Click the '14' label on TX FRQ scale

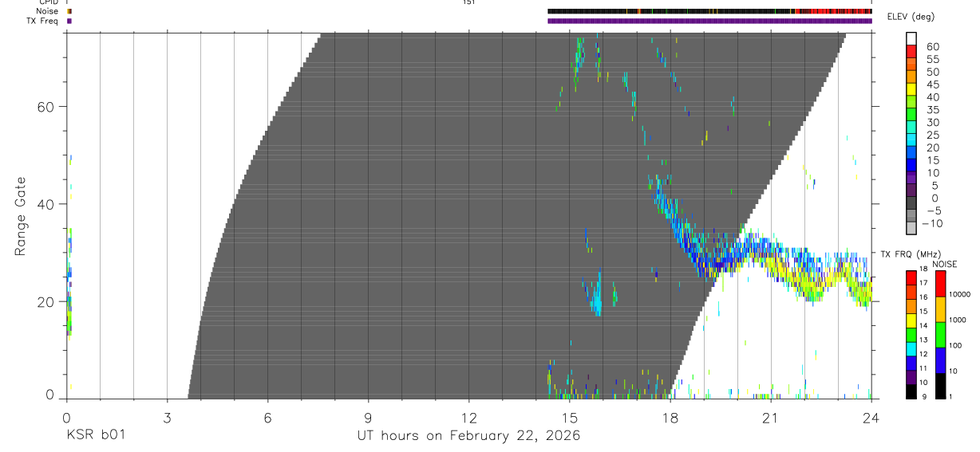[923, 326]
